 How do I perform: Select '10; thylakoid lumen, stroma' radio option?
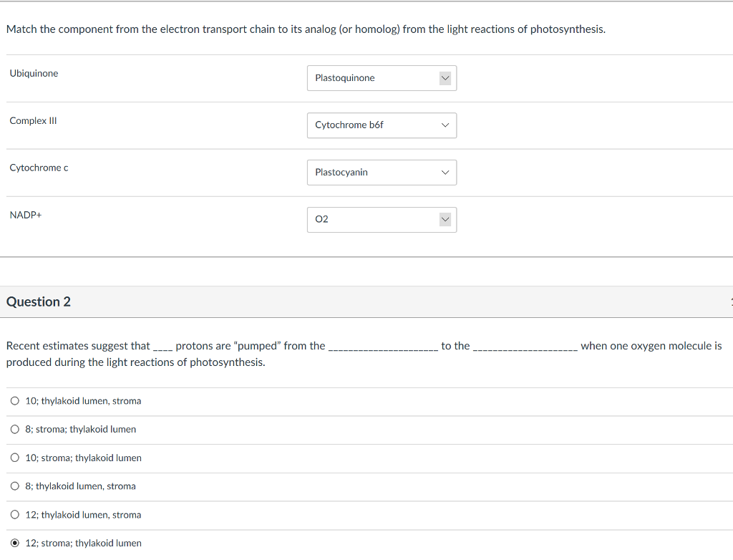coord(15,401)
